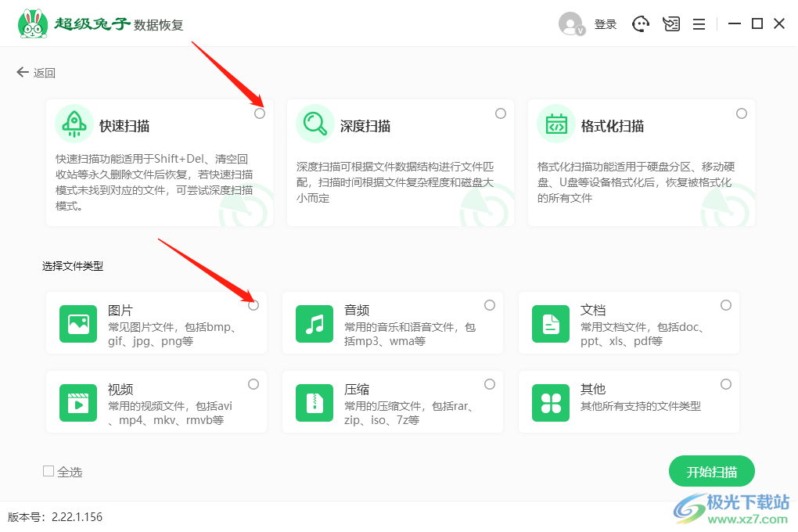Click the 登录 login link
Image resolution: width=798 pixels, height=532 pixels.
[605, 24]
